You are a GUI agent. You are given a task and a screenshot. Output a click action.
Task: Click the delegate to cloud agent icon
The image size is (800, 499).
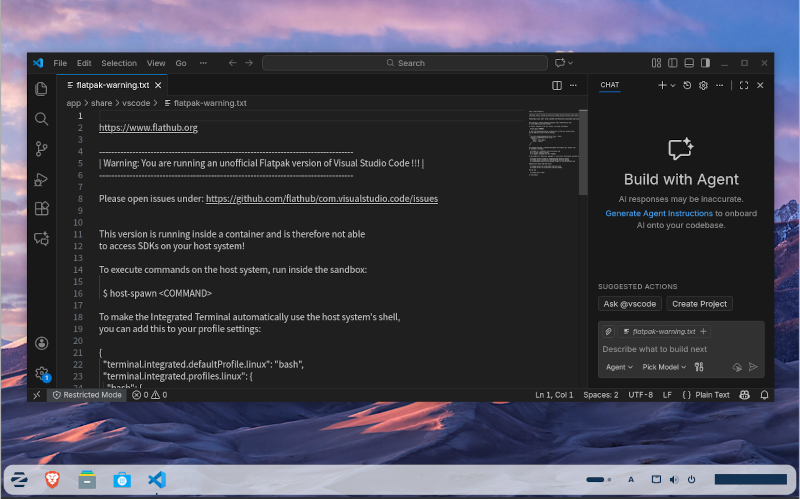tap(737, 367)
